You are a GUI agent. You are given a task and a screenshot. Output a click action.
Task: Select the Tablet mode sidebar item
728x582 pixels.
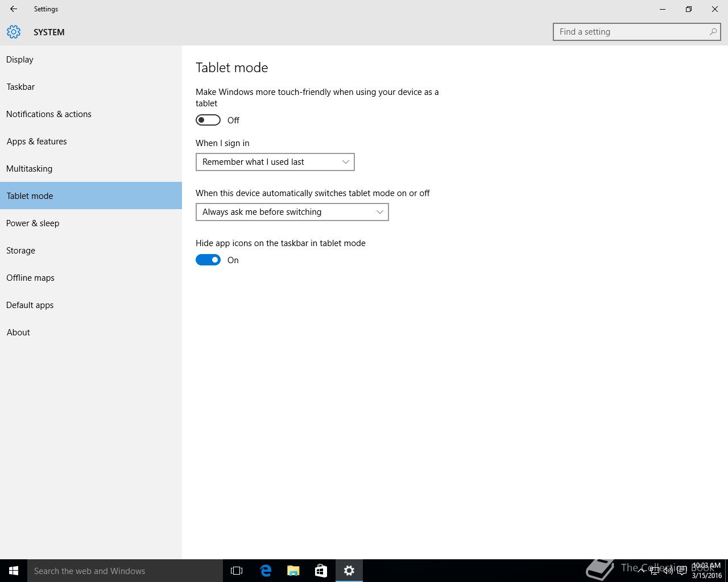click(91, 196)
